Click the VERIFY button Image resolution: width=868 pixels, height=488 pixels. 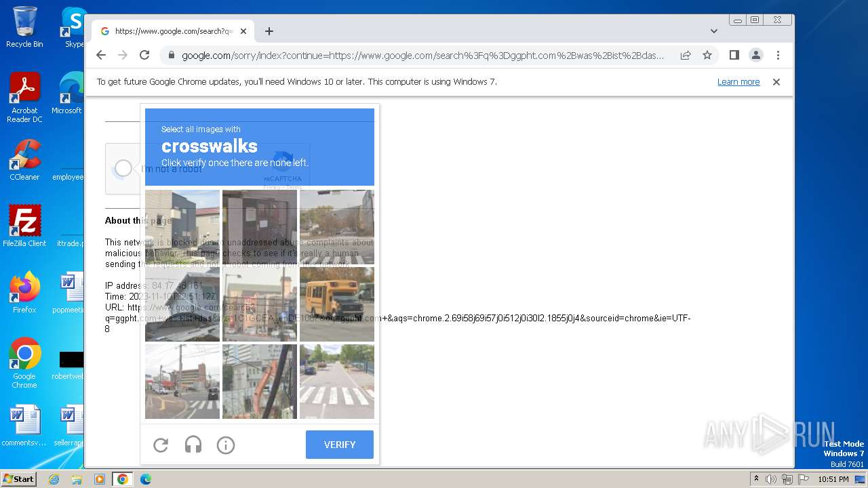click(340, 445)
